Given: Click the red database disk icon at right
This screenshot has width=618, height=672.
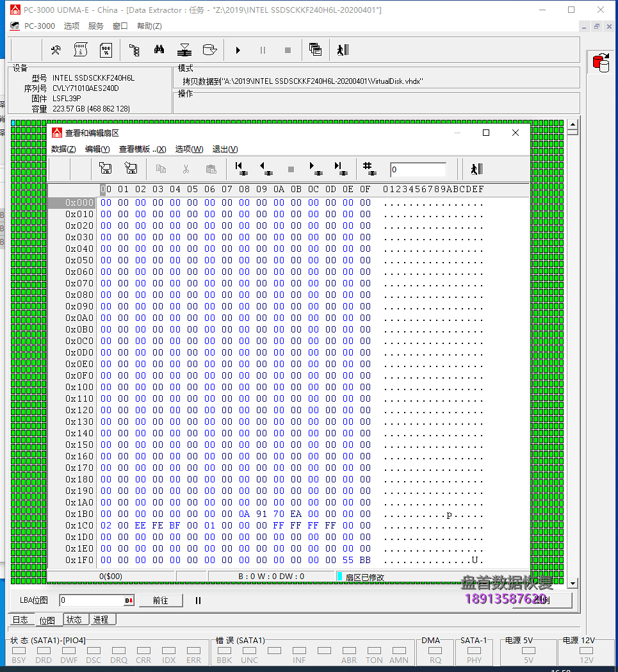Looking at the screenshot, I should [x=601, y=63].
